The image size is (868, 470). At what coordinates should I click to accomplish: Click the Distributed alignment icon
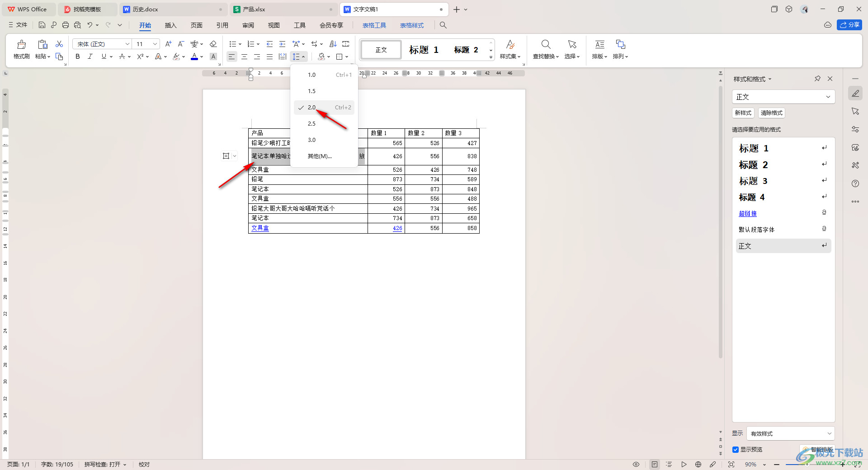[283, 56]
